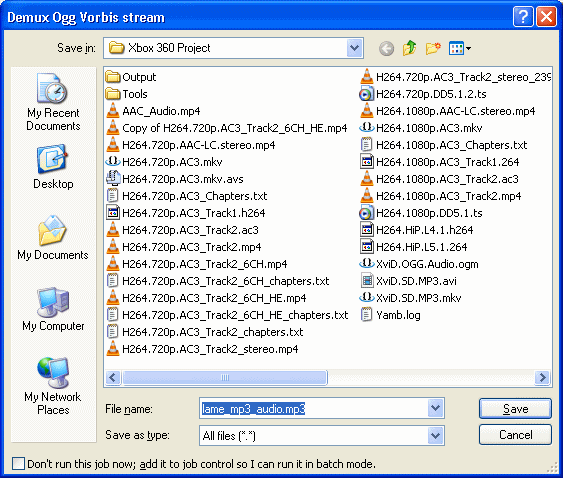Screen dimensions: 563x478
Task: Go to Desktop in places bar
Action: click(x=53, y=167)
